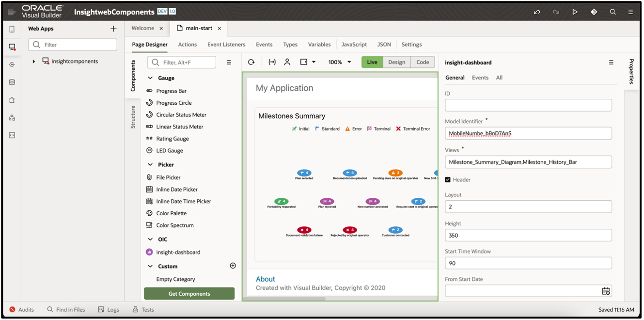Open Audits in the status bar

click(22, 309)
